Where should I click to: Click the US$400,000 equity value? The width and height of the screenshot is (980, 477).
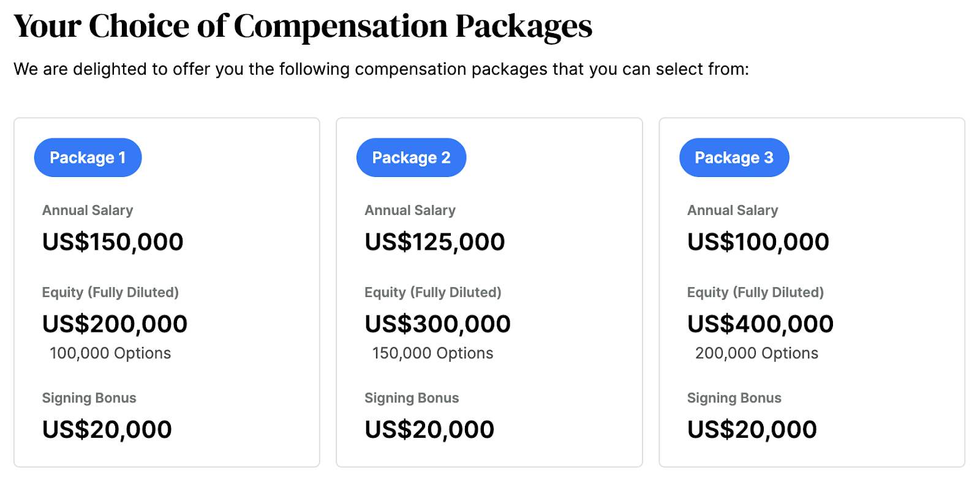pos(760,324)
